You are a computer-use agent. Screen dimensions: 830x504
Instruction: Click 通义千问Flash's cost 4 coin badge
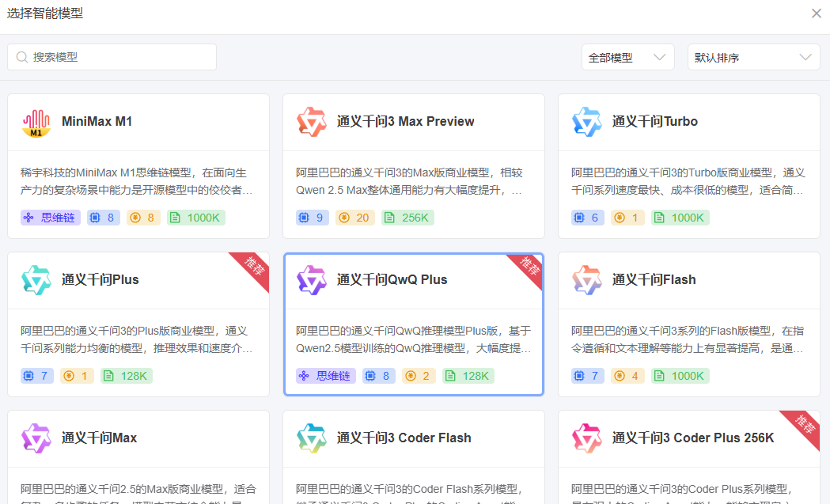[627, 376]
